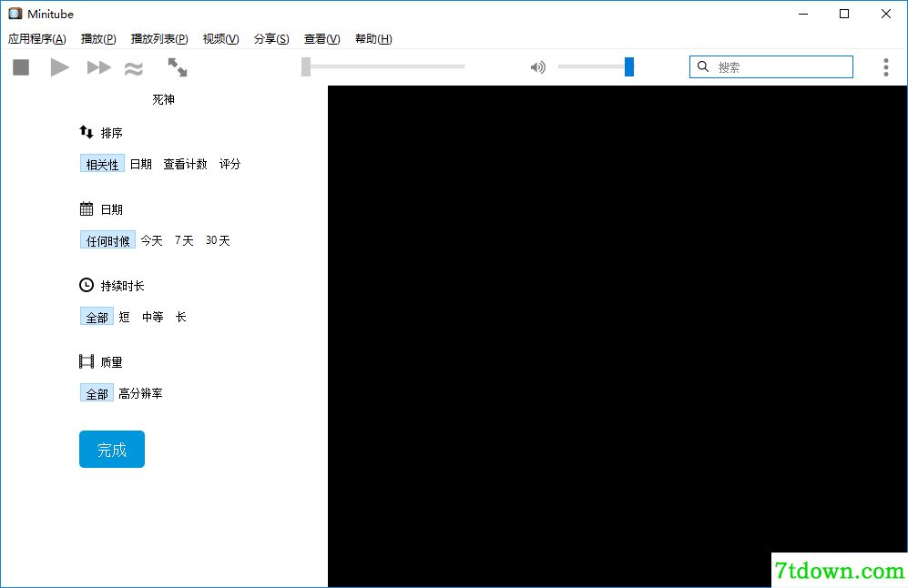This screenshot has width=908, height=588.
Task: Click the middle of the seek bar track
Action: pos(383,66)
